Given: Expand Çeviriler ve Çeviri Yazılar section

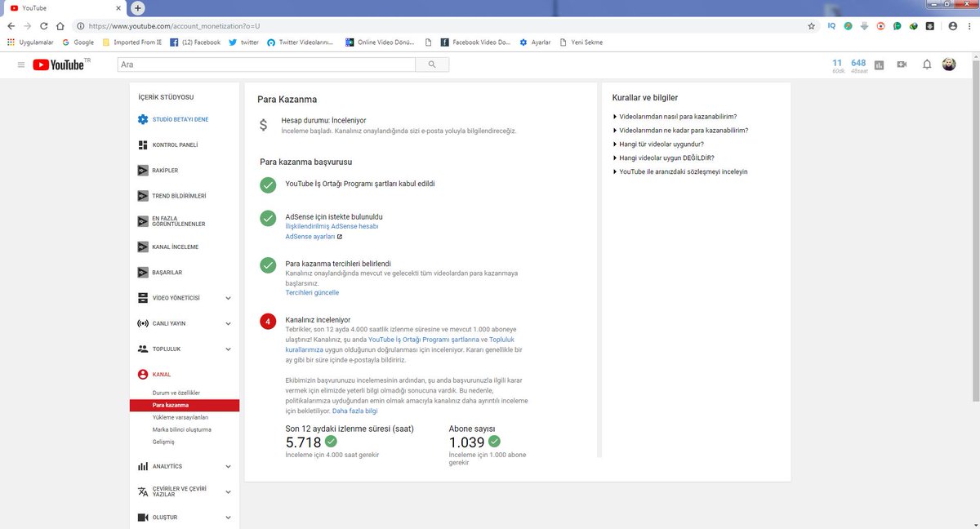Looking at the screenshot, I should pos(228,492).
